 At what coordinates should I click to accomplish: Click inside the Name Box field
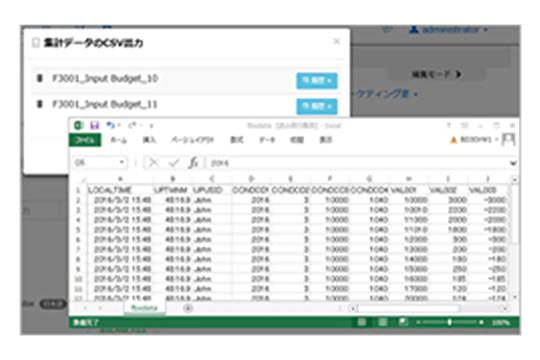[x=96, y=163]
